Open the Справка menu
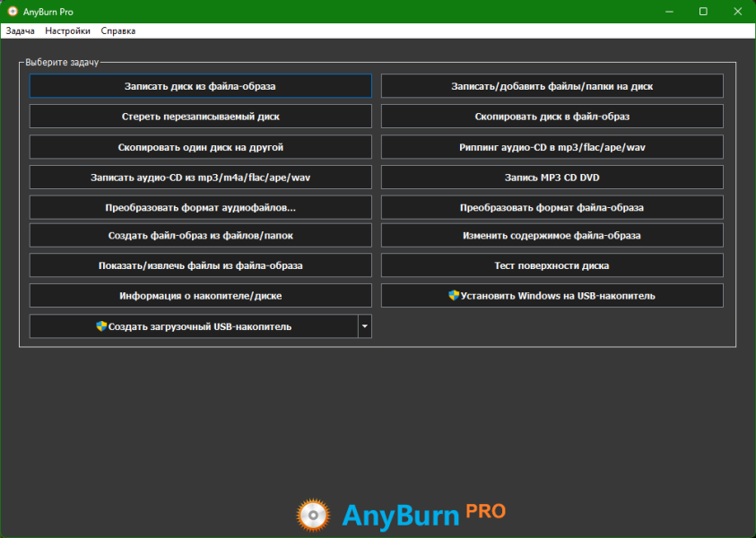The height and width of the screenshot is (538, 756). 118,30
